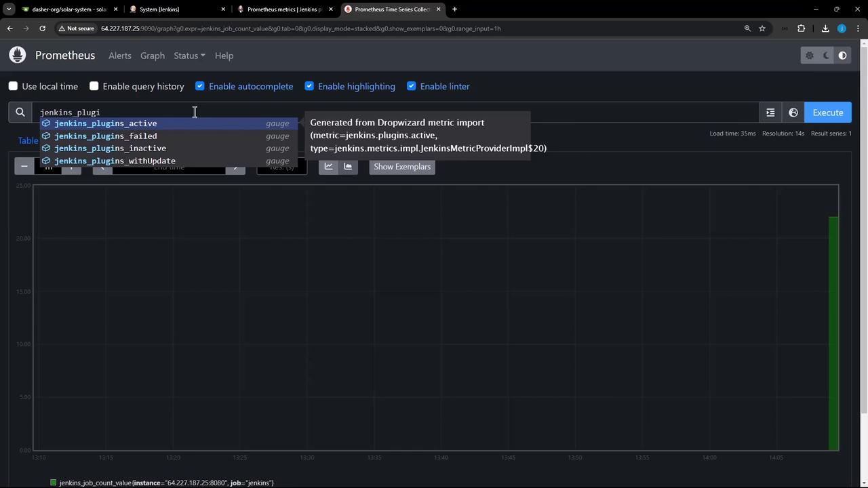Screen dimensions: 868x488
Task: Click into the expression query input
Action: (x=395, y=113)
